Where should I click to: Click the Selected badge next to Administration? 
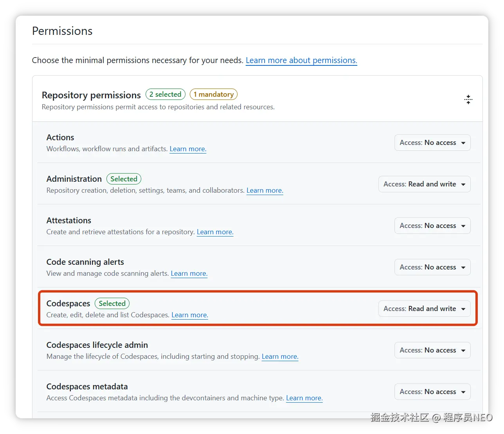tap(124, 179)
